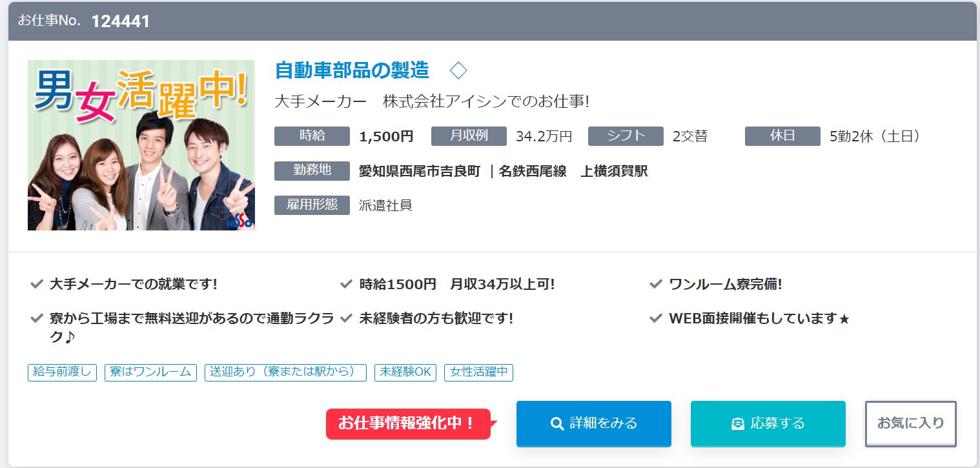Click the 派遣社員 employment type text
The height and width of the screenshot is (468, 980).
[385, 205]
